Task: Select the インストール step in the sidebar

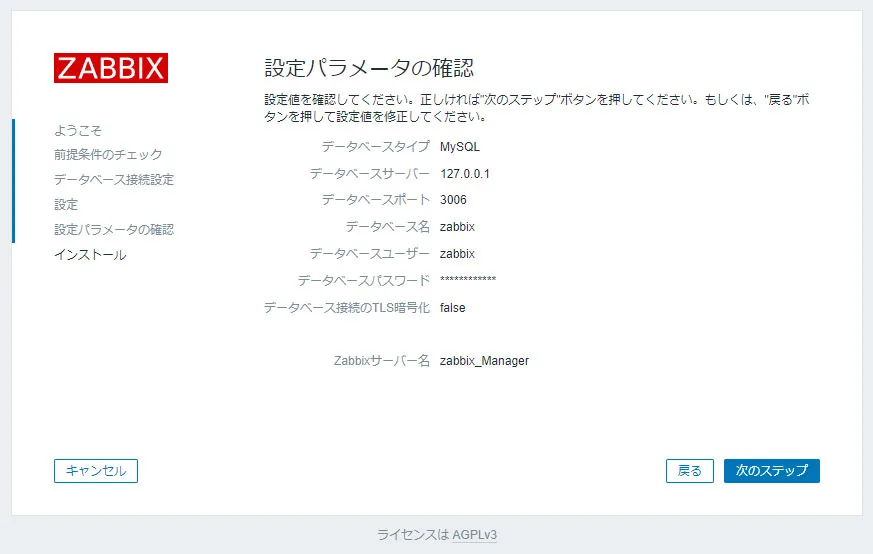Action: pyautogui.click(x=90, y=254)
